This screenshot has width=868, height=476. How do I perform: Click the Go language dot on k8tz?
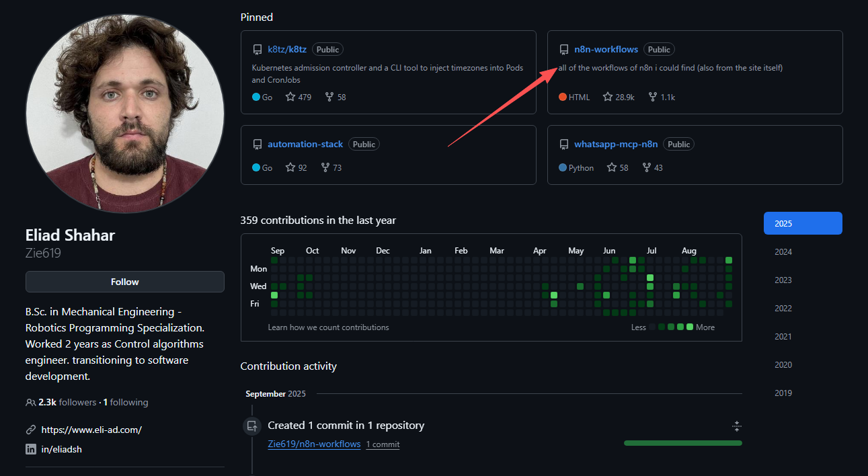(x=256, y=97)
